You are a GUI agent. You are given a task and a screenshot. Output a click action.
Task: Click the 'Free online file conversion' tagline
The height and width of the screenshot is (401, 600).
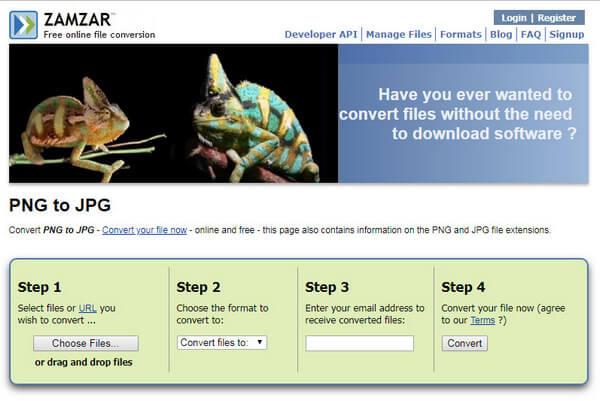pyautogui.click(x=99, y=34)
